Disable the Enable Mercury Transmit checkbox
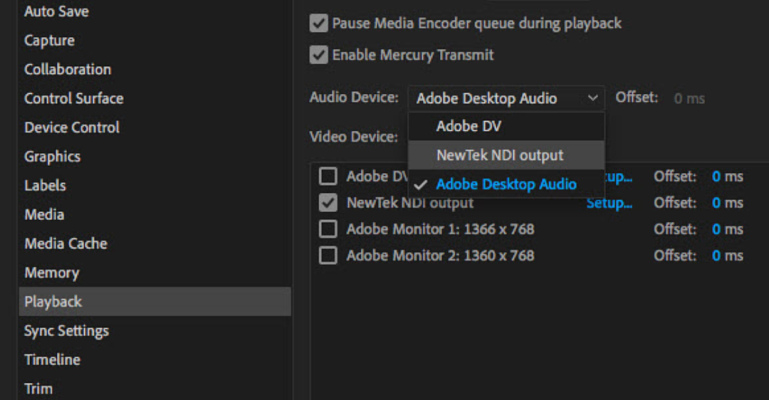Screen dimensions: 769x400 [x=319, y=54]
